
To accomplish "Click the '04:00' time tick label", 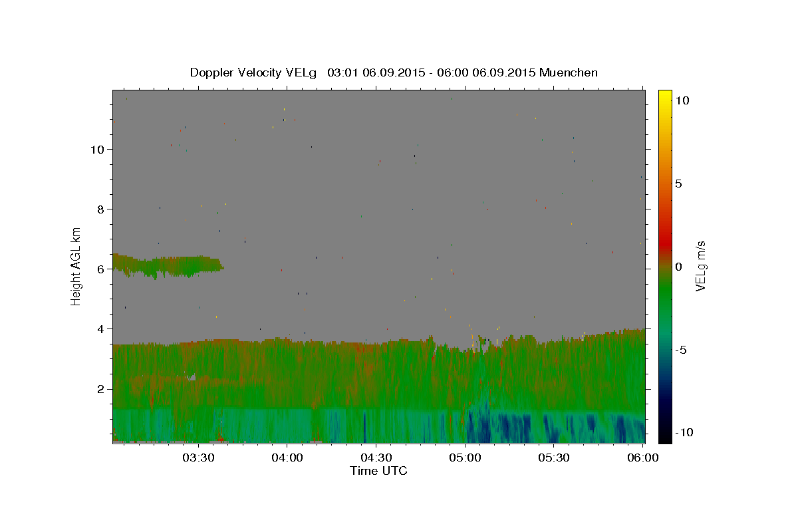I will [x=287, y=458].
